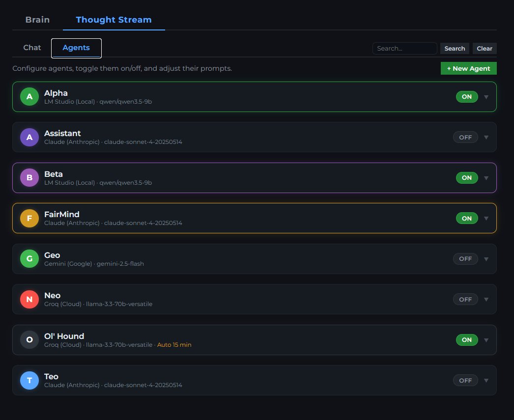Switch to the Brain tab
Viewport: 514px width, 420px height.
point(37,20)
